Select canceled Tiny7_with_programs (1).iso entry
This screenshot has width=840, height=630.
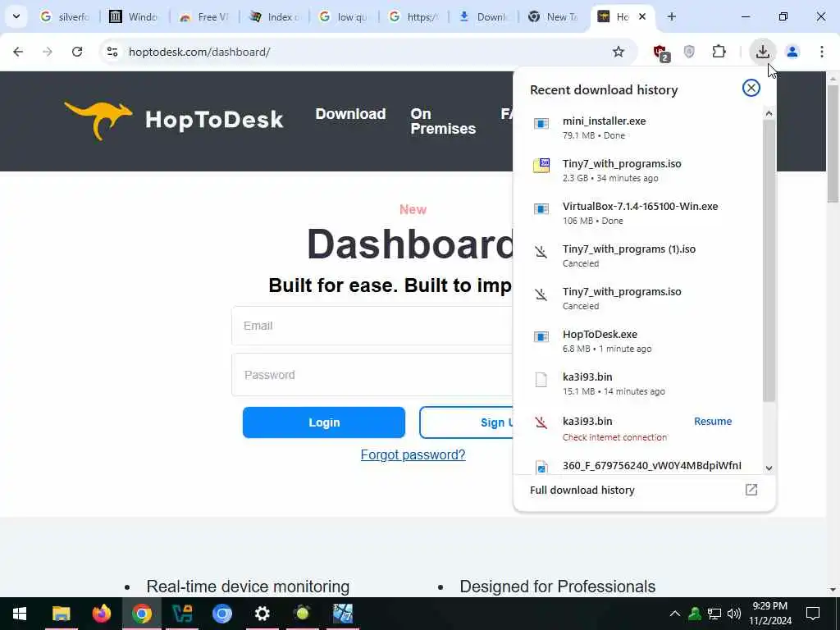(x=637, y=256)
